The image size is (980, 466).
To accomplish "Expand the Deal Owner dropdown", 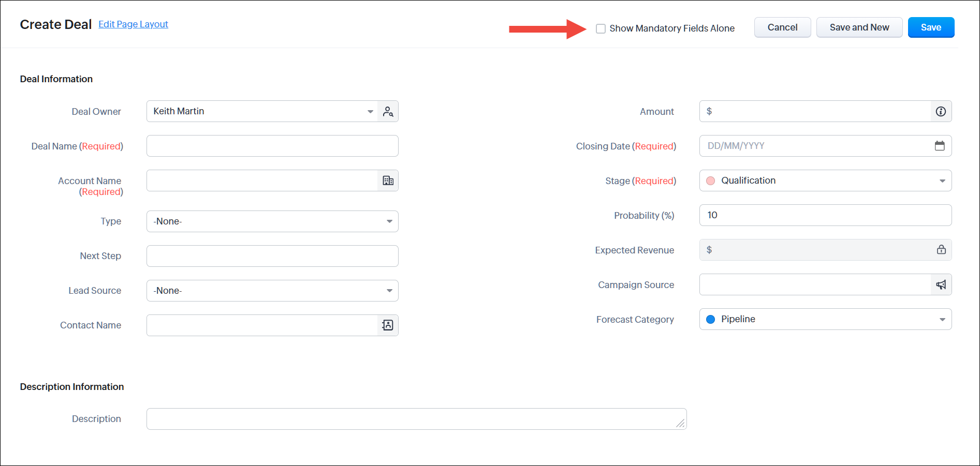I will pyautogui.click(x=370, y=111).
